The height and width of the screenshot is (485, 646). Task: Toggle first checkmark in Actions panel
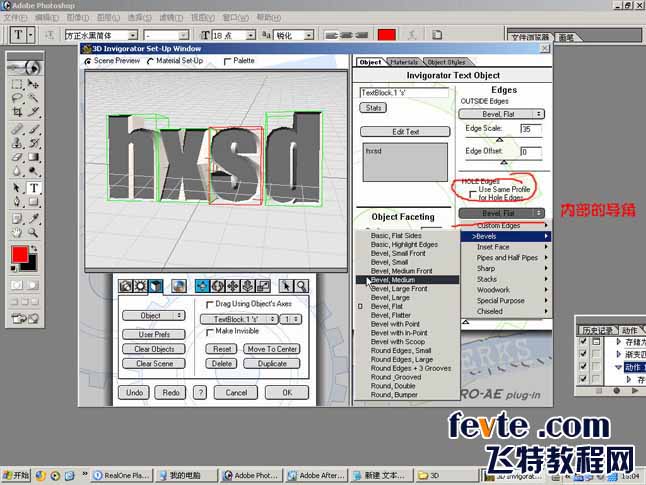pyautogui.click(x=583, y=342)
